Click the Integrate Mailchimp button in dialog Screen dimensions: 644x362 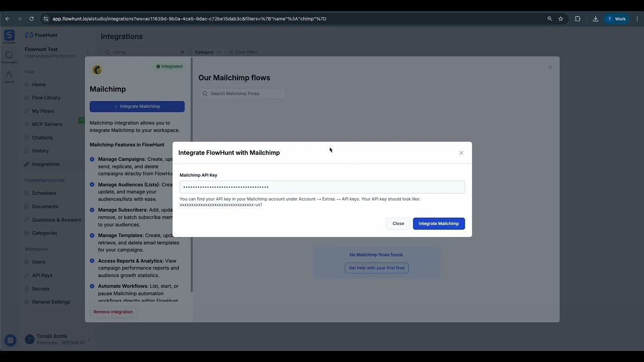439,223
